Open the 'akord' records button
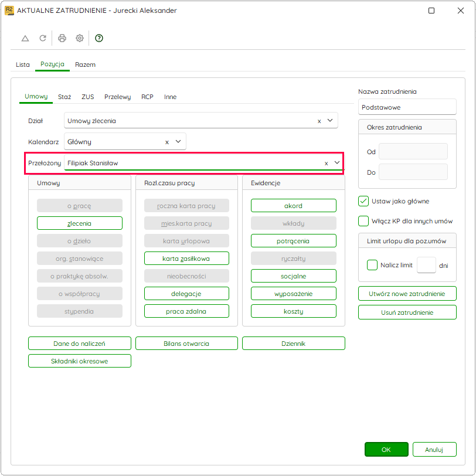This screenshot has height=476, width=476. [x=294, y=206]
